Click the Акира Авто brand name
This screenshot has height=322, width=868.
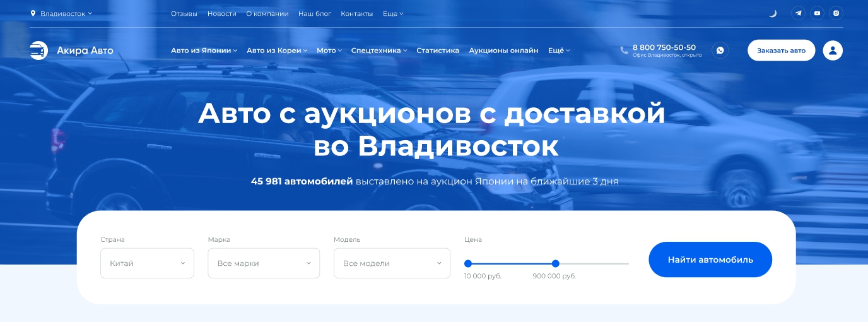(85, 51)
